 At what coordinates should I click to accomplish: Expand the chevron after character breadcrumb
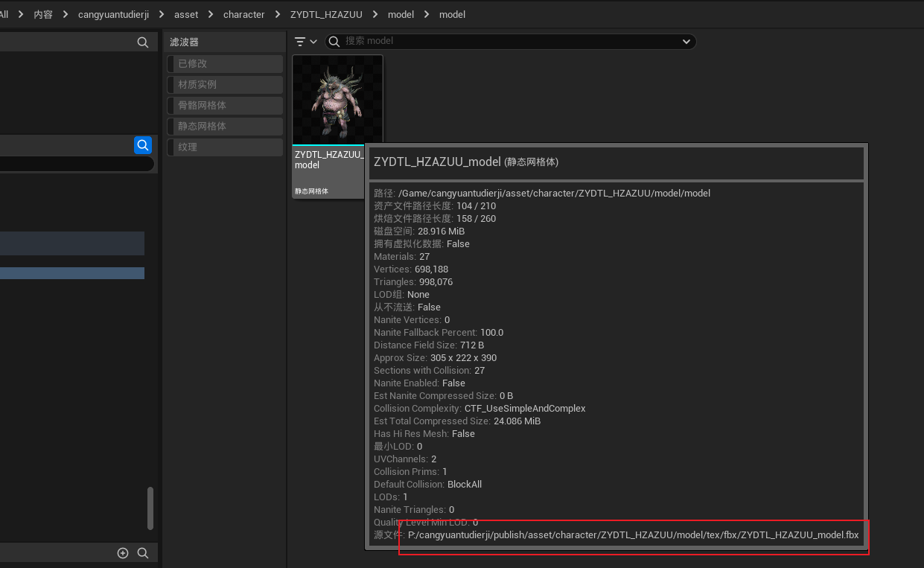point(277,14)
